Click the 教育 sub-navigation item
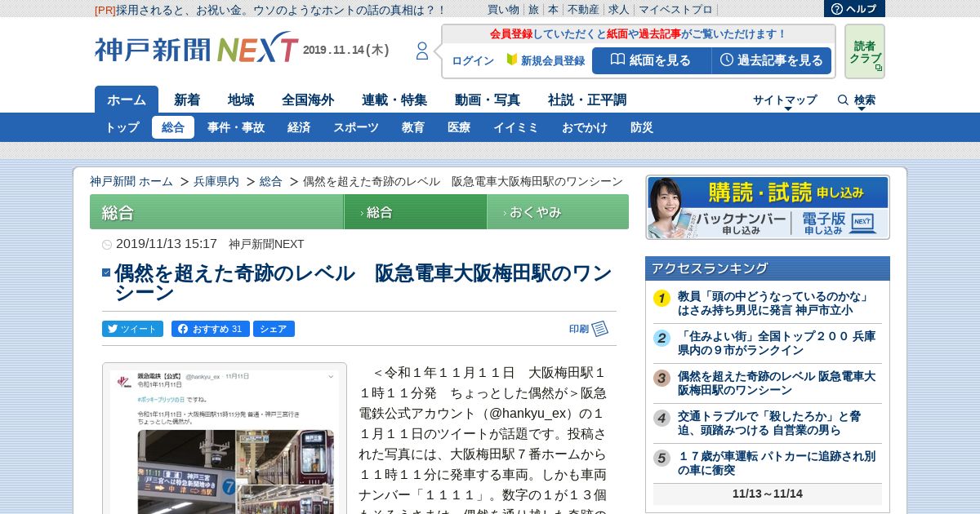 (413, 127)
